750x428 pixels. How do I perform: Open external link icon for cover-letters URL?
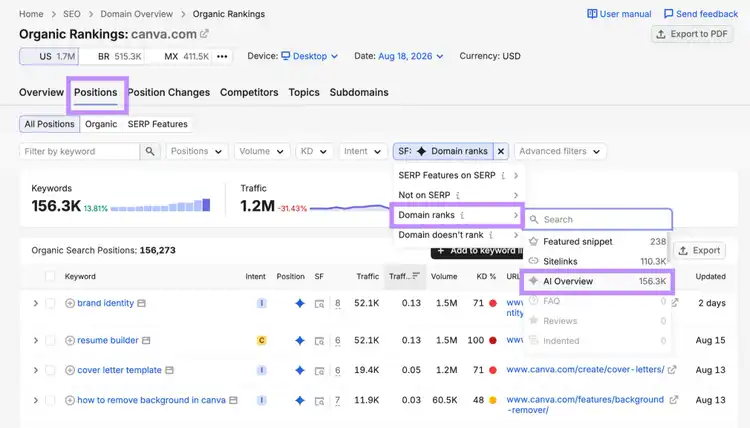[672, 370]
